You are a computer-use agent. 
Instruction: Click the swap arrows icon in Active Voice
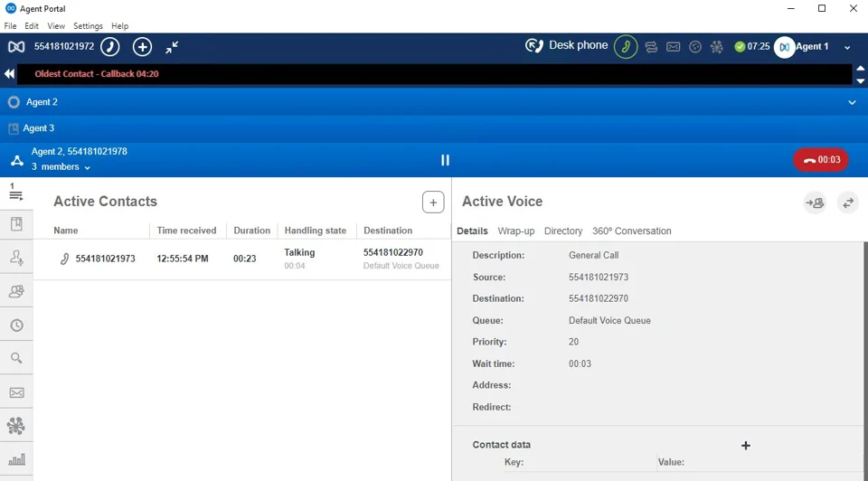tap(848, 203)
